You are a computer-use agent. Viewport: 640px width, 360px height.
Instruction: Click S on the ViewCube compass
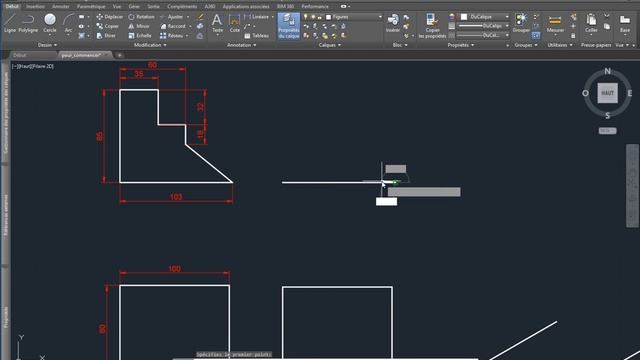point(607,116)
